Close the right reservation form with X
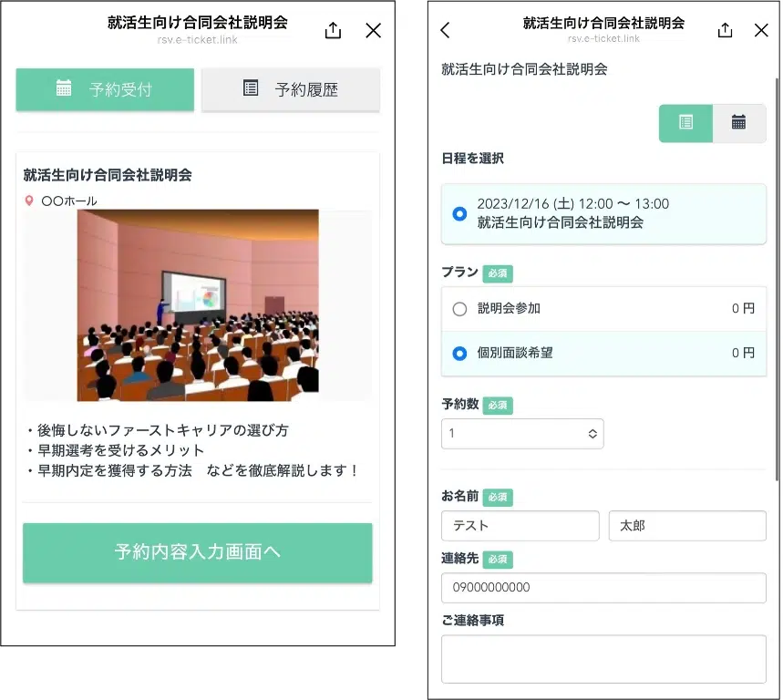The width and height of the screenshot is (783, 700). (x=761, y=30)
